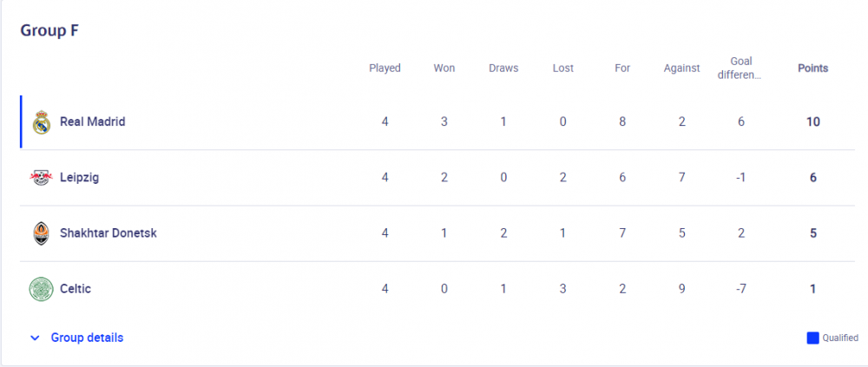Click the blue Qualified legend square
This screenshot has height=367, width=868.
[812, 338]
